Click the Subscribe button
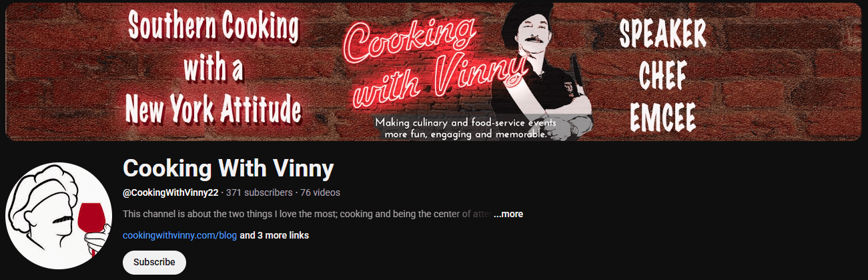The width and height of the screenshot is (868, 280). tap(154, 263)
